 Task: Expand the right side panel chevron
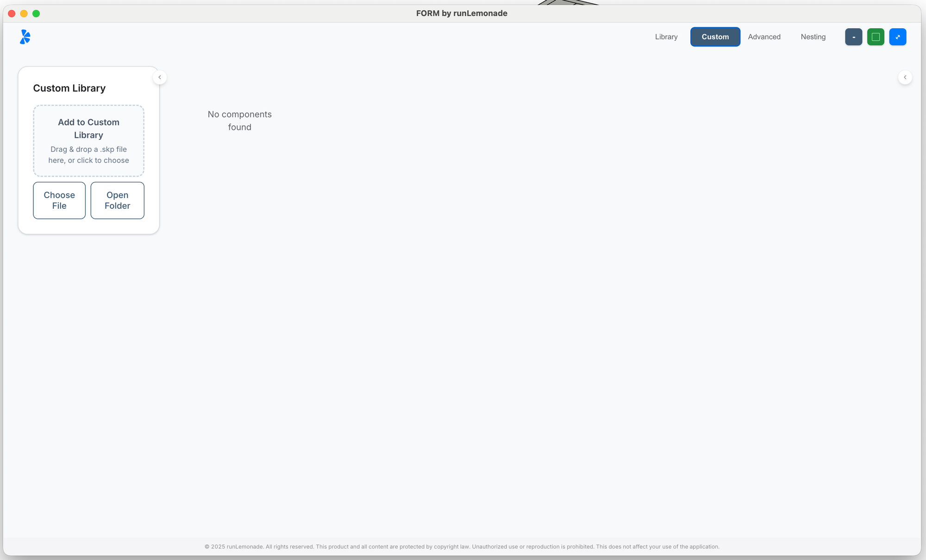point(905,77)
